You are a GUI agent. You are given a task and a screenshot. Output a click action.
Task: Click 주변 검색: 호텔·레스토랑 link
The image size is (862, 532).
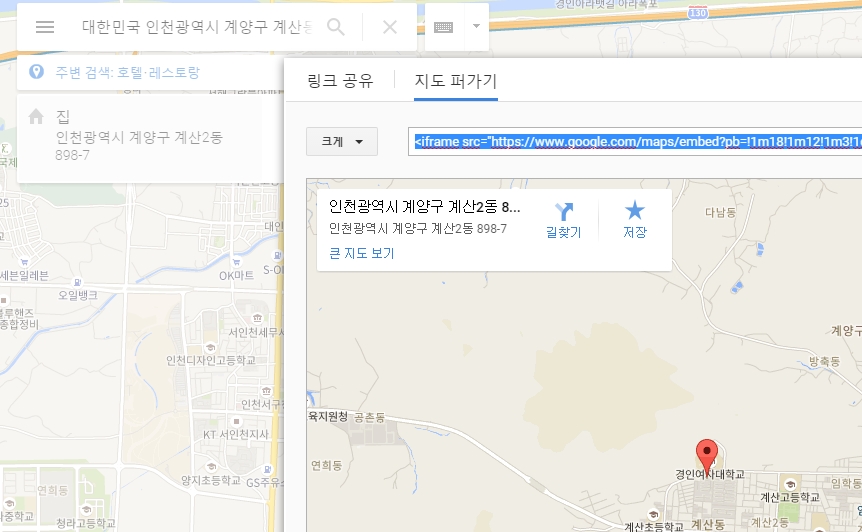click(127, 72)
